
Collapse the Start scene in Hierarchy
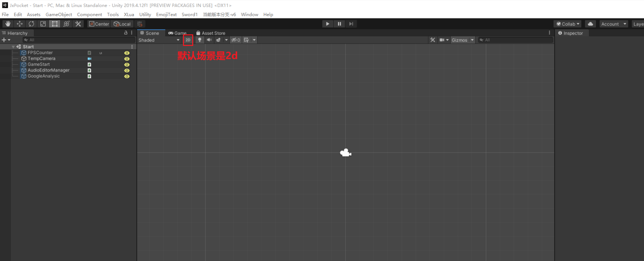13,47
